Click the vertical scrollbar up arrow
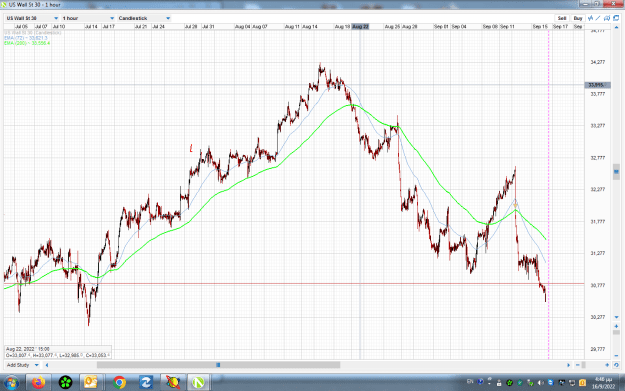 click(616, 27)
